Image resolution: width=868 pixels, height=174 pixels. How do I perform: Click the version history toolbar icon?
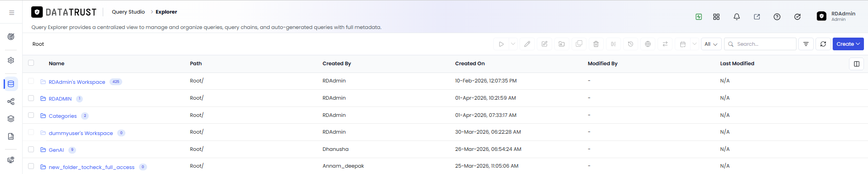630,44
